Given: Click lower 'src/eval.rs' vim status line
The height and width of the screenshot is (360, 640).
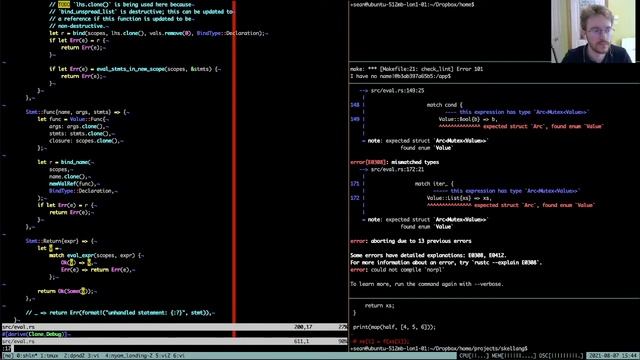Looking at the screenshot, I should pos(174,341).
